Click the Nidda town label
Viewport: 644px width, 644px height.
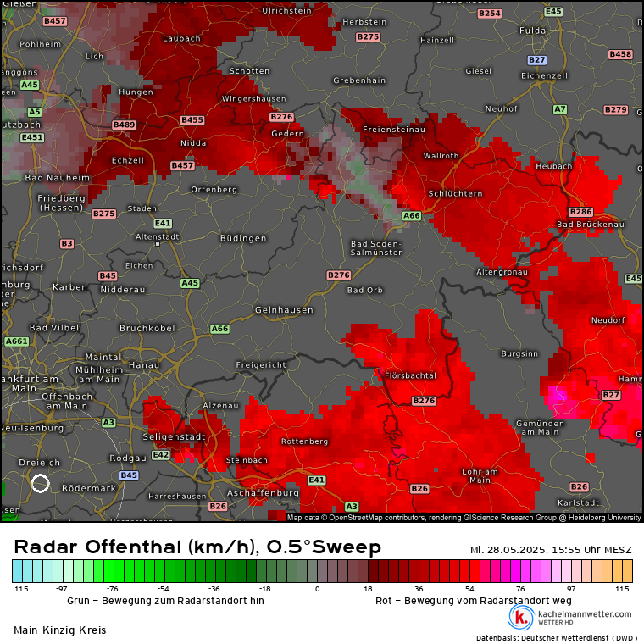pos(193,143)
